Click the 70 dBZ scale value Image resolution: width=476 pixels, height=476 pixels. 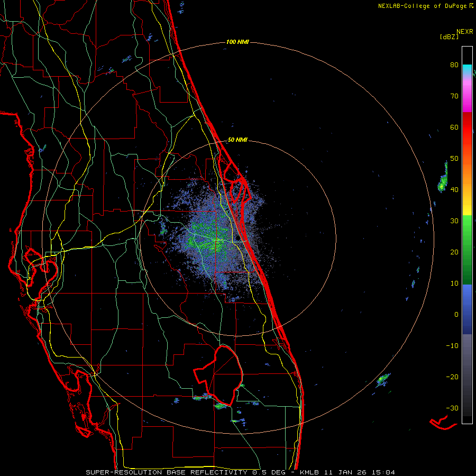pos(454,96)
